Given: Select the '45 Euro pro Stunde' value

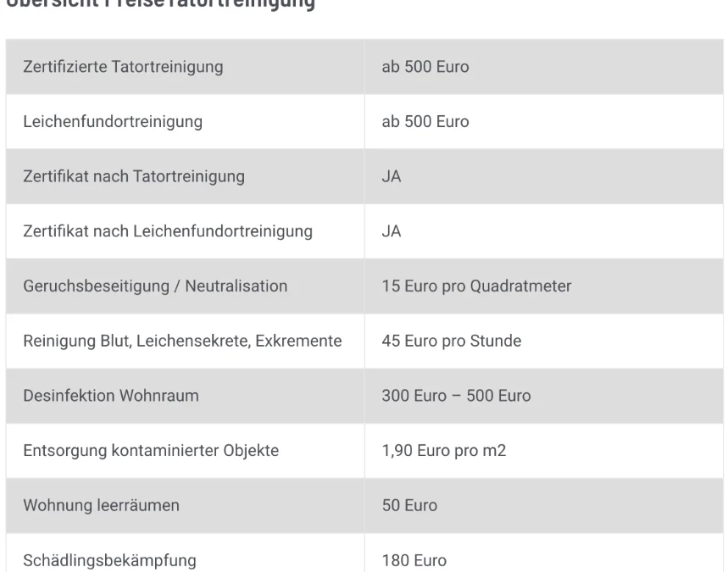Looking at the screenshot, I should click(451, 342).
